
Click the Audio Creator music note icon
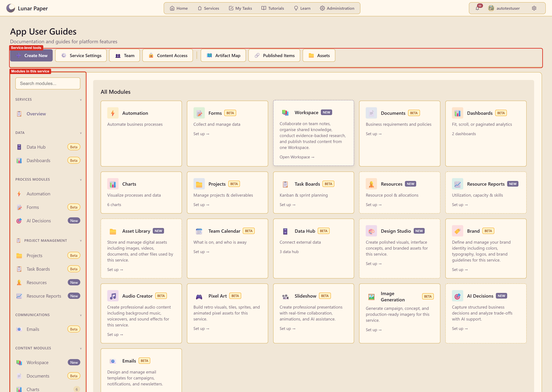(x=113, y=296)
